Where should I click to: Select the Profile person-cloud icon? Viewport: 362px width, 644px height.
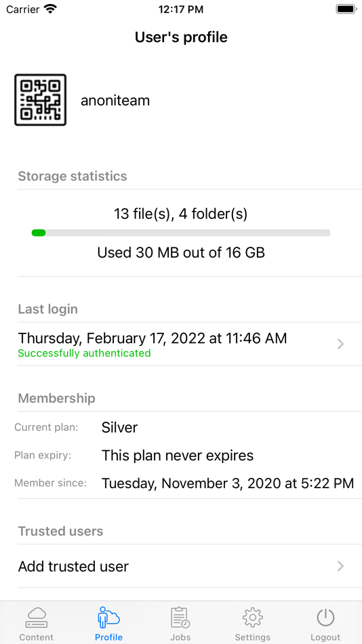[x=108, y=618]
